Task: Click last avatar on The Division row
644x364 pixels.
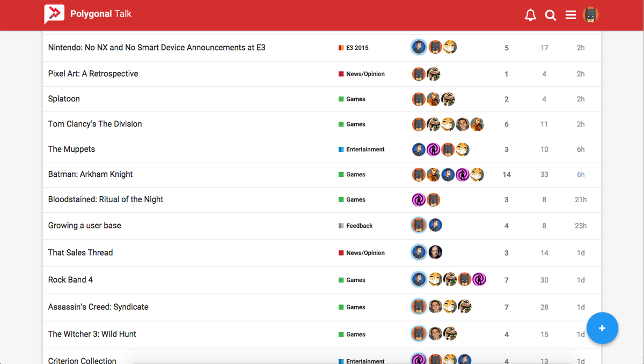Action: pos(477,124)
